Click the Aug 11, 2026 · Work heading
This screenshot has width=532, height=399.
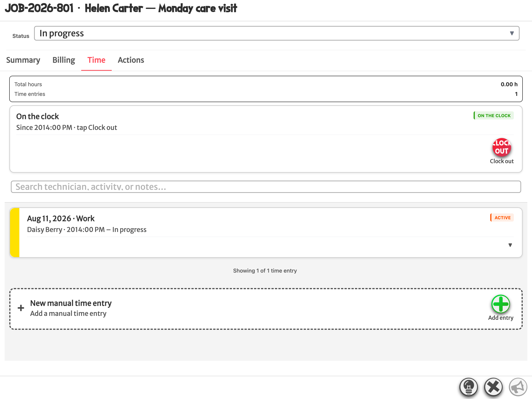coord(61,218)
